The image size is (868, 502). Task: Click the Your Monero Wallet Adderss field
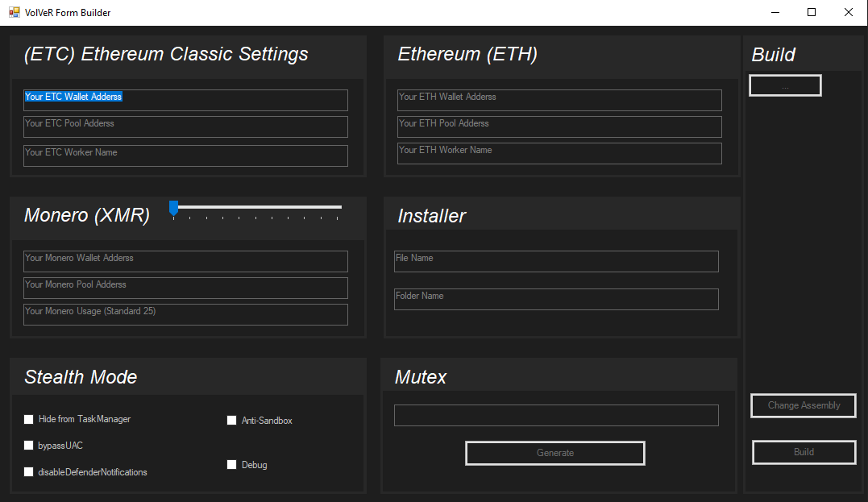click(185, 261)
